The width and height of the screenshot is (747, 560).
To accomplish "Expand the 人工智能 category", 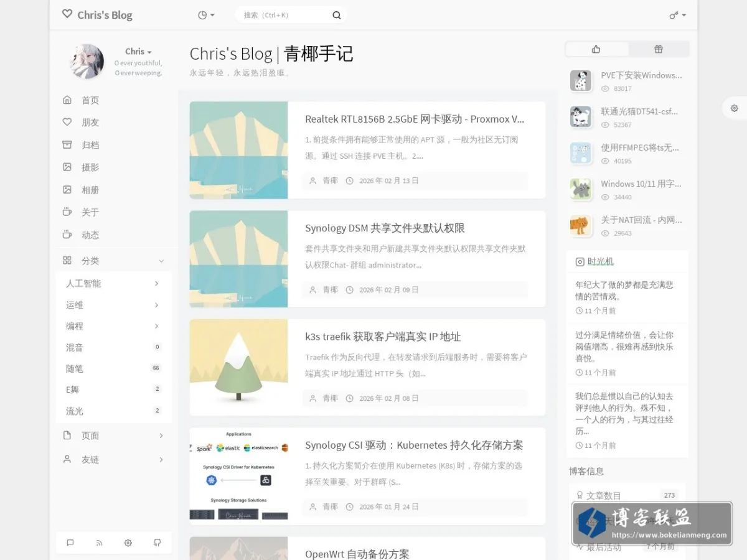I will click(156, 284).
